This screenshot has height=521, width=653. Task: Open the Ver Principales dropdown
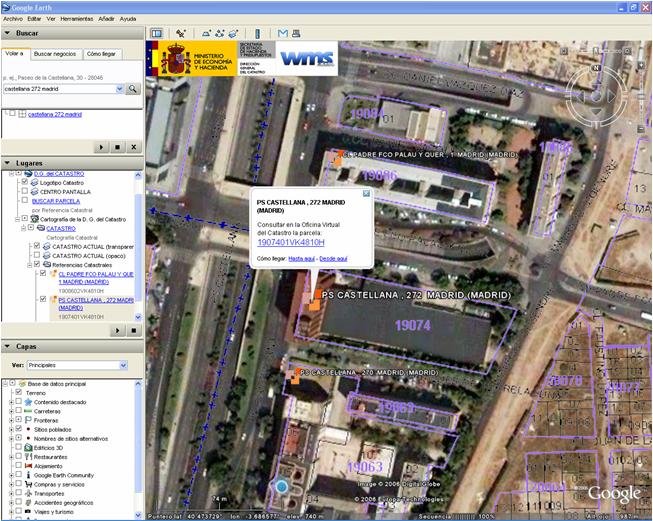[77, 365]
